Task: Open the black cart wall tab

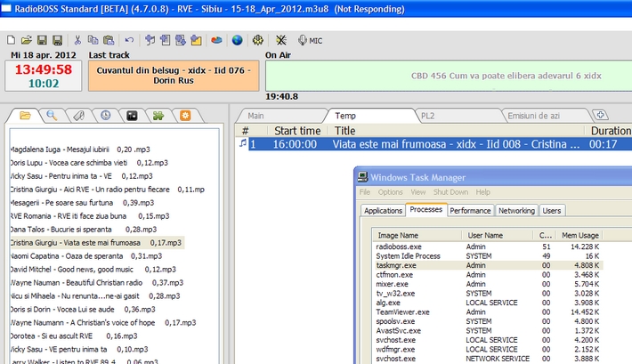Action: tap(133, 116)
